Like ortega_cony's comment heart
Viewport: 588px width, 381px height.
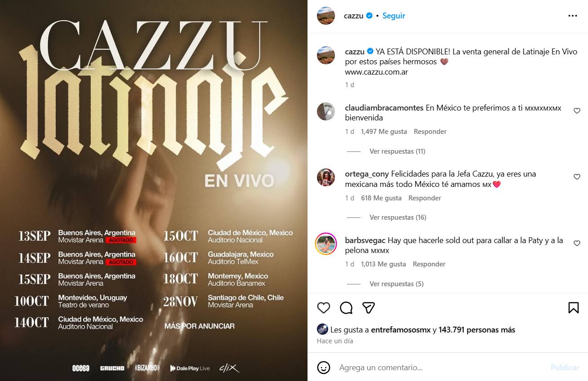[577, 177]
